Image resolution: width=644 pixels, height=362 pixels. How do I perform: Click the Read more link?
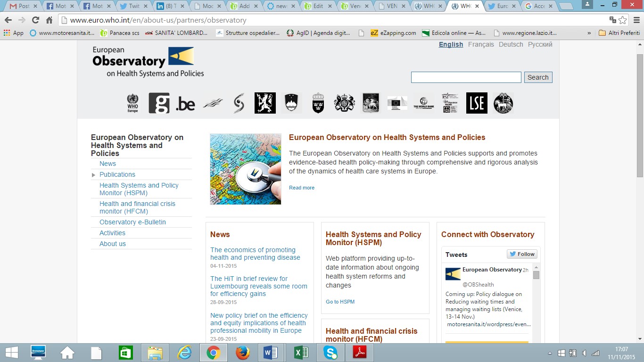pos(302,188)
